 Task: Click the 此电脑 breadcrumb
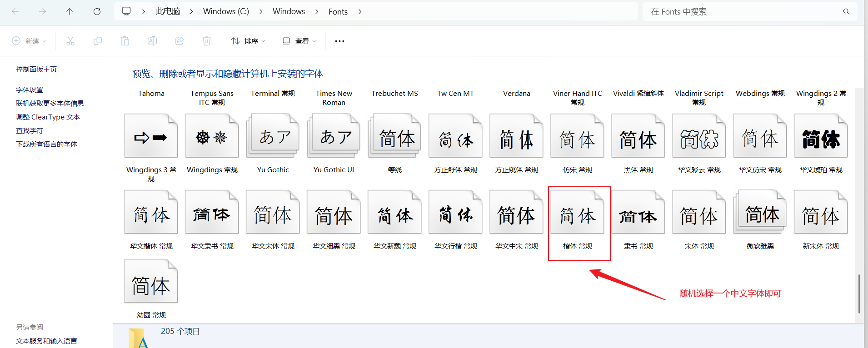tap(168, 11)
